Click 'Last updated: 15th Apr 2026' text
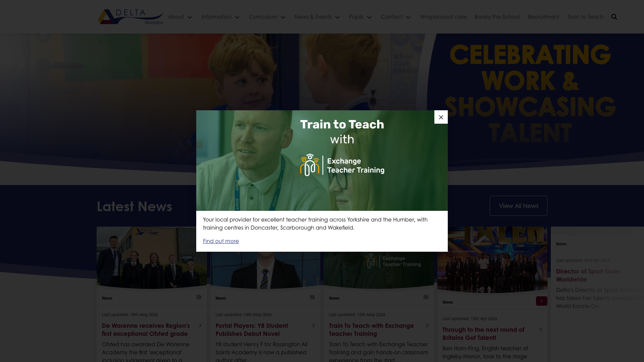Screen dimensions: 644x362 click(470, 318)
